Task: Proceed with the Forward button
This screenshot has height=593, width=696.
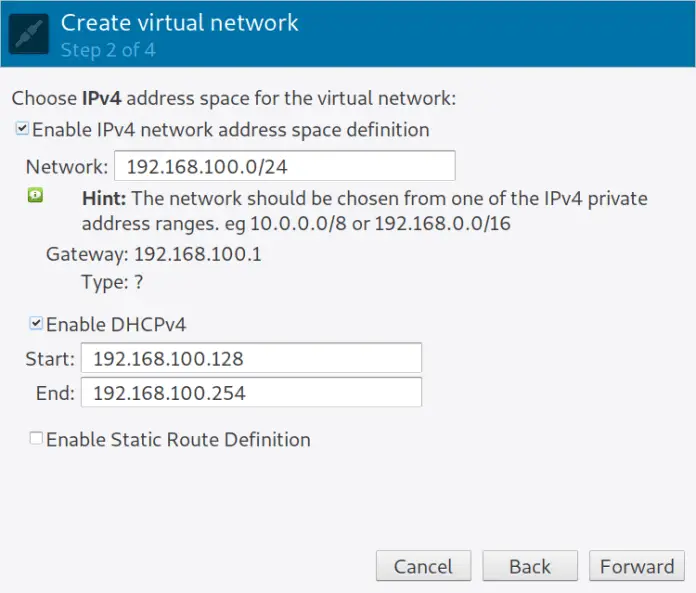Action: pos(636,566)
